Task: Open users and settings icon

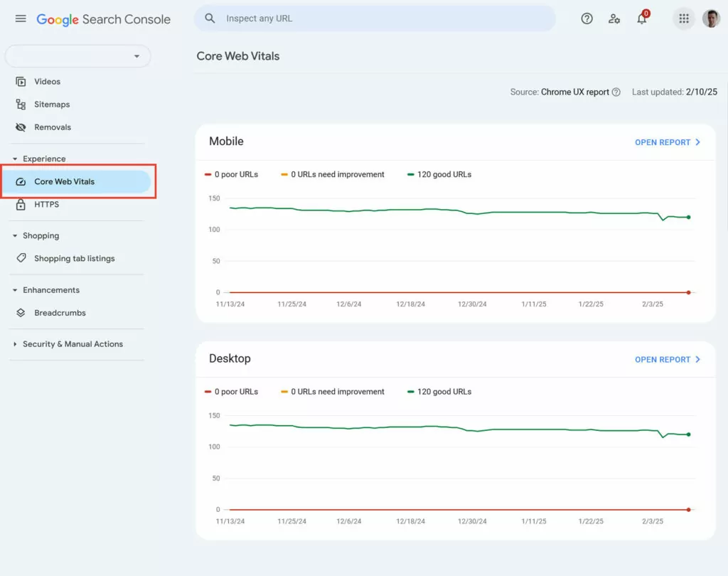Action: pyautogui.click(x=614, y=18)
